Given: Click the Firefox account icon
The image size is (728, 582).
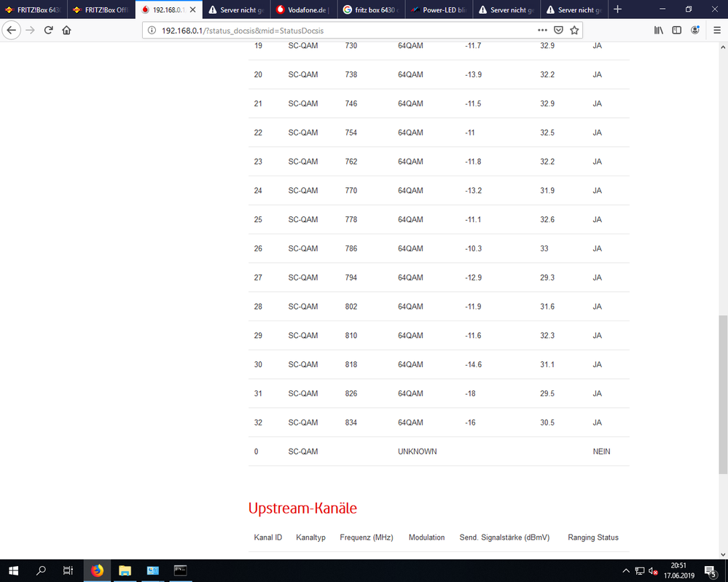Looking at the screenshot, I should coord(694,30).
